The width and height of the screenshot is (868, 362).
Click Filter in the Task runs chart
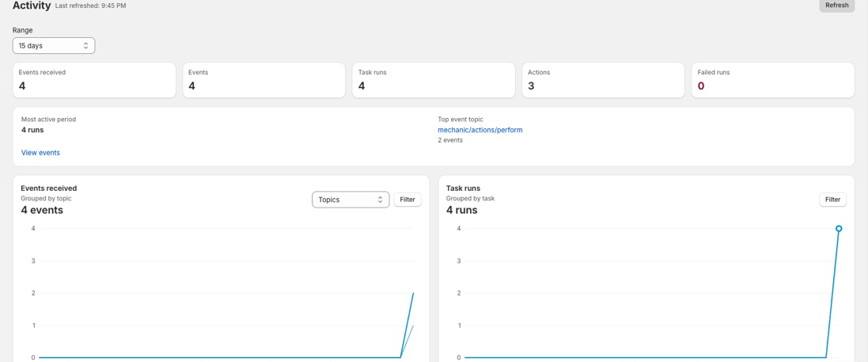[832, 200]
